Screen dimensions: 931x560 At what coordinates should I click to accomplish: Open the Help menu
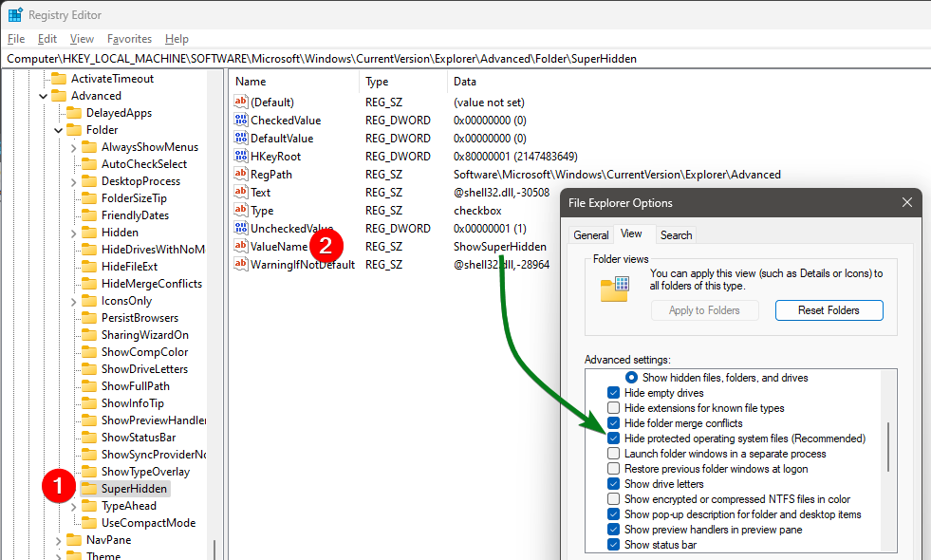(177, 39)
